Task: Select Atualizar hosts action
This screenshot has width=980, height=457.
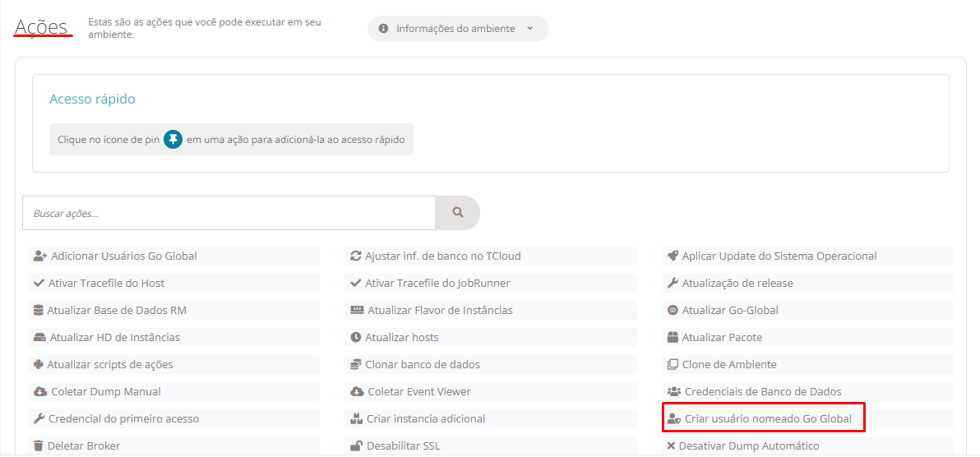Action: tap(491, 338)
